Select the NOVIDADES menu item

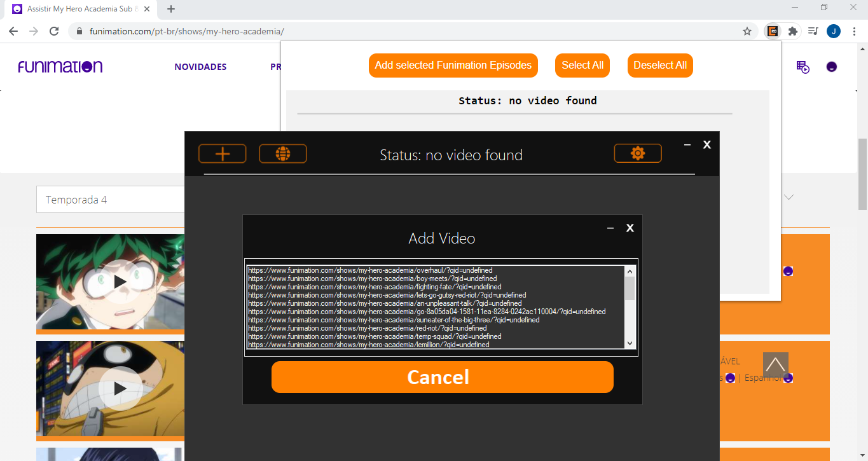point(200,67)
